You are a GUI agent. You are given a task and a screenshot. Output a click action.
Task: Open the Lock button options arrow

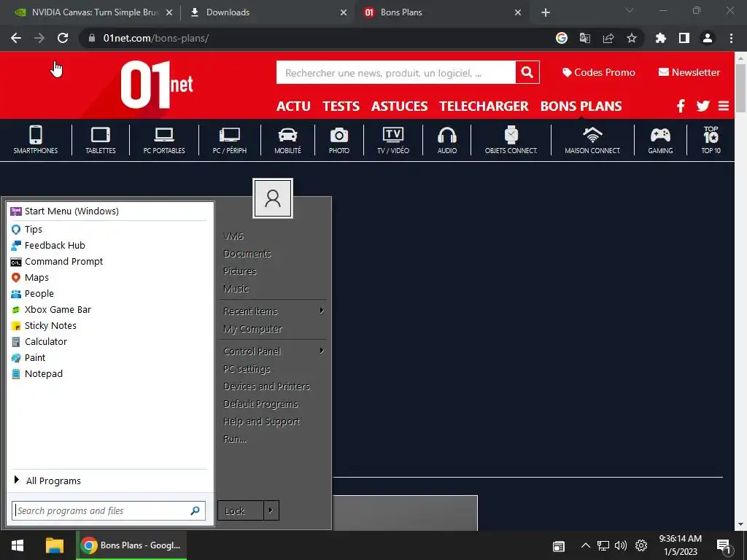pyautogui.click(x=271, y=510)
